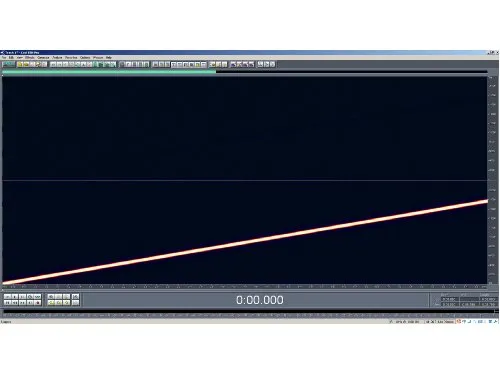Open the Generate menu
The image size is (500, 375).
(x=43, y=57)
